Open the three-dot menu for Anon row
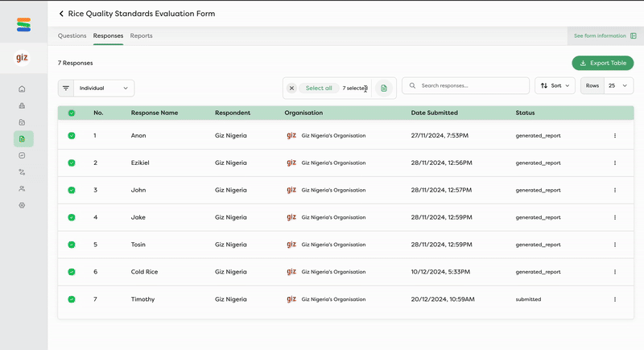 [x=615, y=135]
